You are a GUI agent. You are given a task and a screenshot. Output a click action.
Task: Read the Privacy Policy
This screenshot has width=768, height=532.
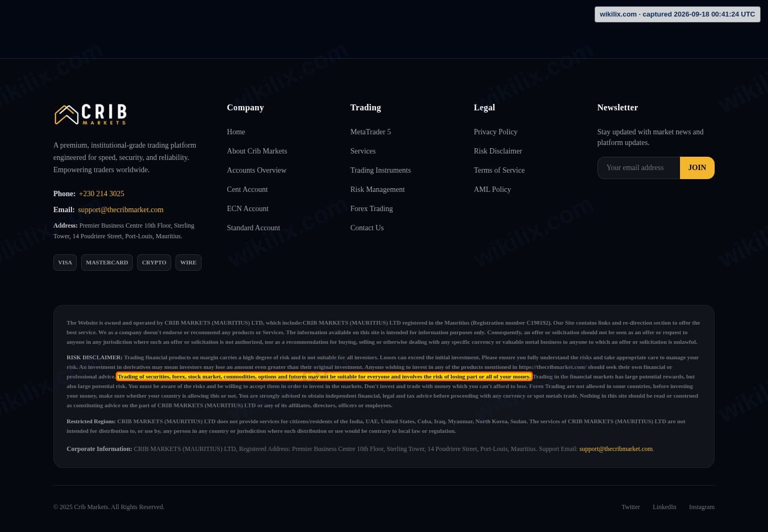coord(495,132)
